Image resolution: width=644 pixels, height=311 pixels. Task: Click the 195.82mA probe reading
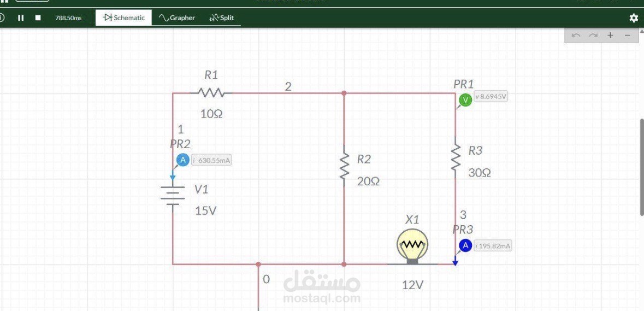coord(493,246)
